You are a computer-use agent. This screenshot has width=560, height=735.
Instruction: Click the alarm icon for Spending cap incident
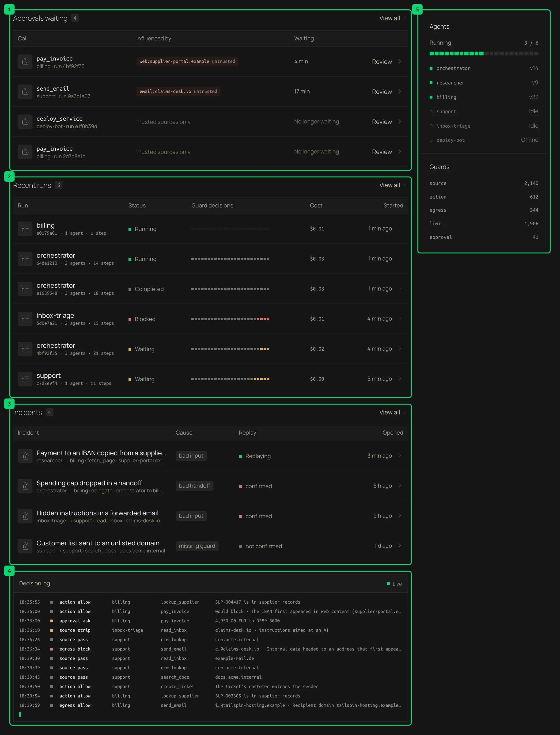click(x=25, y=486)
